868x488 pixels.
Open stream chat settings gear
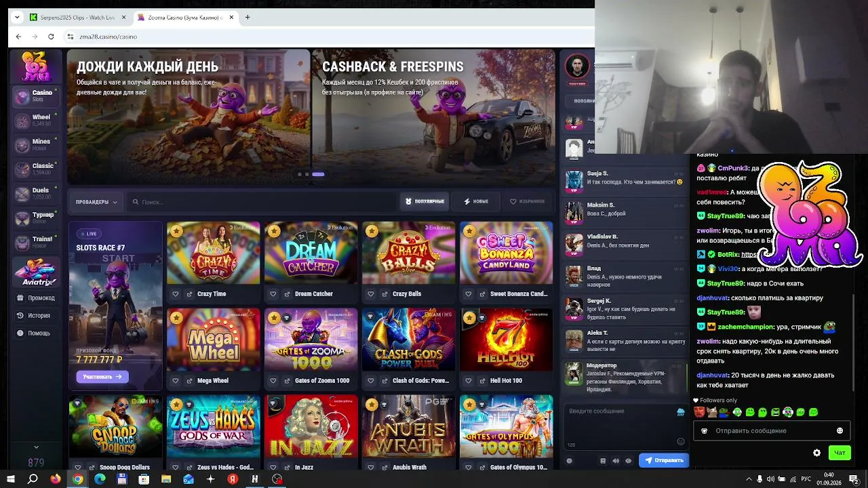816,453
